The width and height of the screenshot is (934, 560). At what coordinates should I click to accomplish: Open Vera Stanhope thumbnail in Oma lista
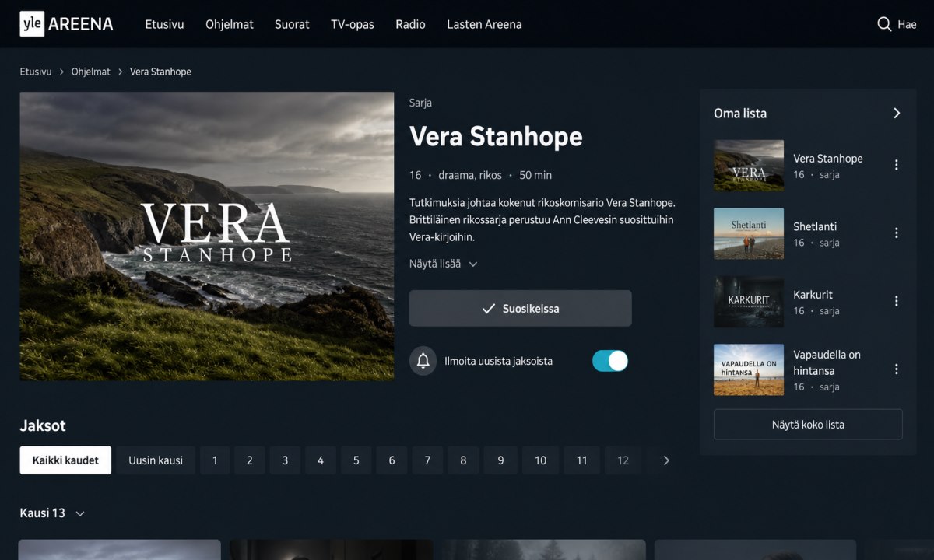749,166
